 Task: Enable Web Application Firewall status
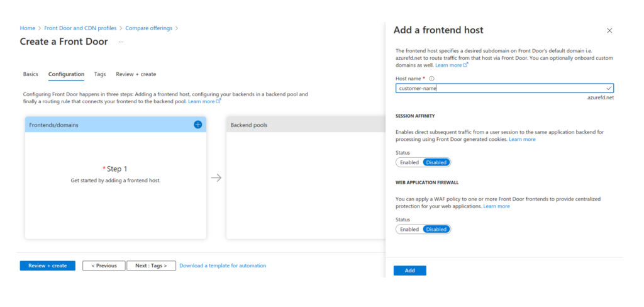point(409,230)
